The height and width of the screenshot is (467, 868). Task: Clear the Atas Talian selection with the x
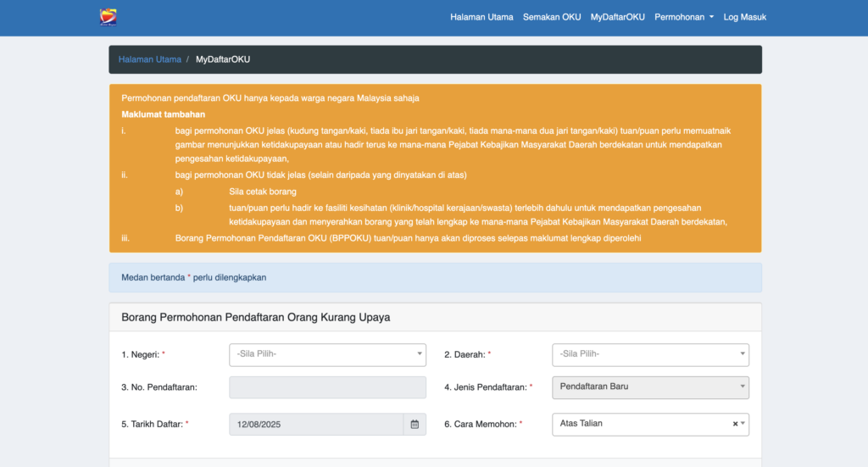coord(735,424)
